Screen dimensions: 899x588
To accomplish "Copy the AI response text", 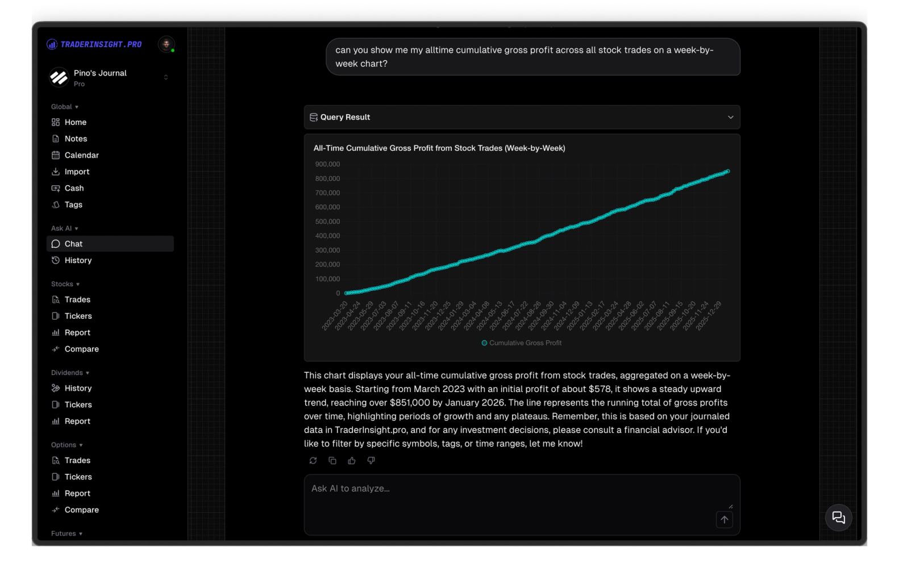I will click(332, 461).
